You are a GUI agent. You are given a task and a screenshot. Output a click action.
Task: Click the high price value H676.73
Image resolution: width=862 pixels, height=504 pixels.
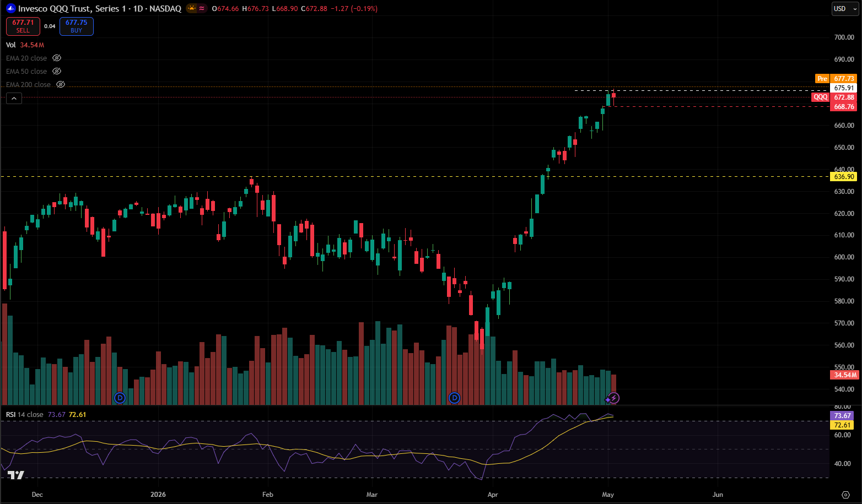click(255, 9)
